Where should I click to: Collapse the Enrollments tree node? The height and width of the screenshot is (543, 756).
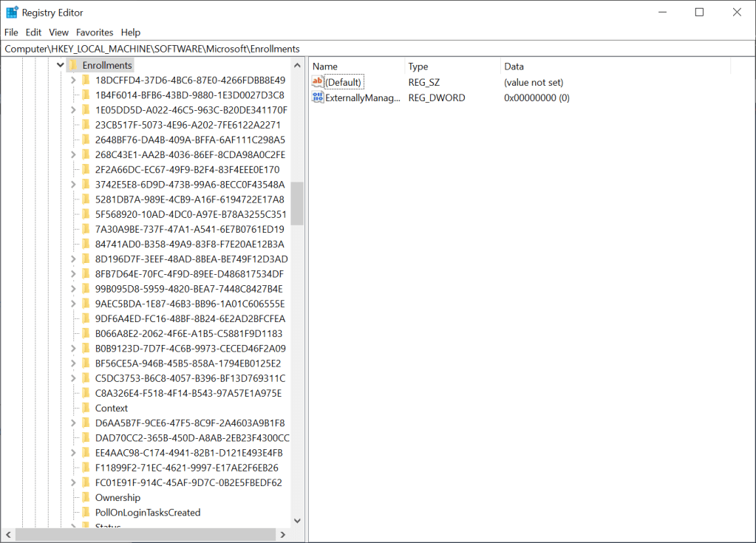pyautogui.click(x=61, y=65)
